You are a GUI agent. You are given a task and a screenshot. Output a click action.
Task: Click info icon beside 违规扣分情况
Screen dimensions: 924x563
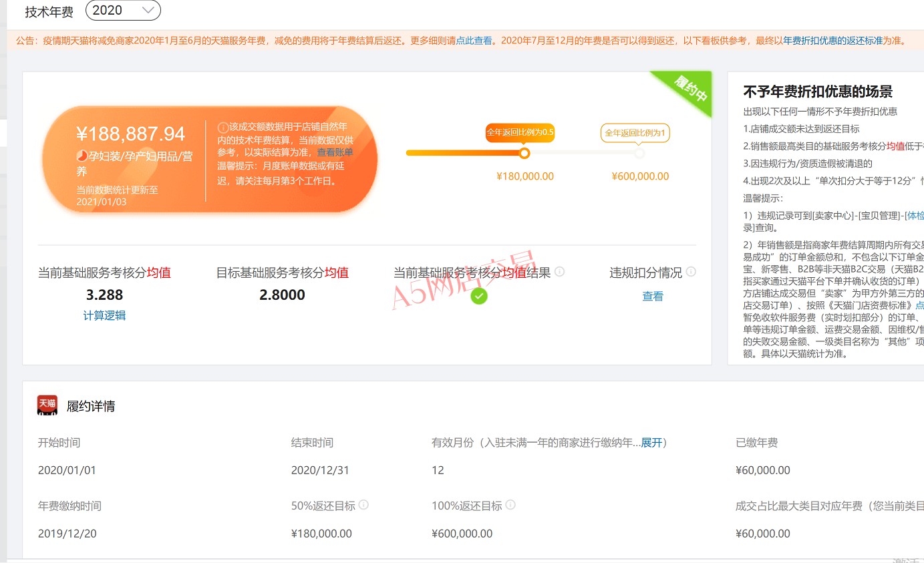[691, 272]
